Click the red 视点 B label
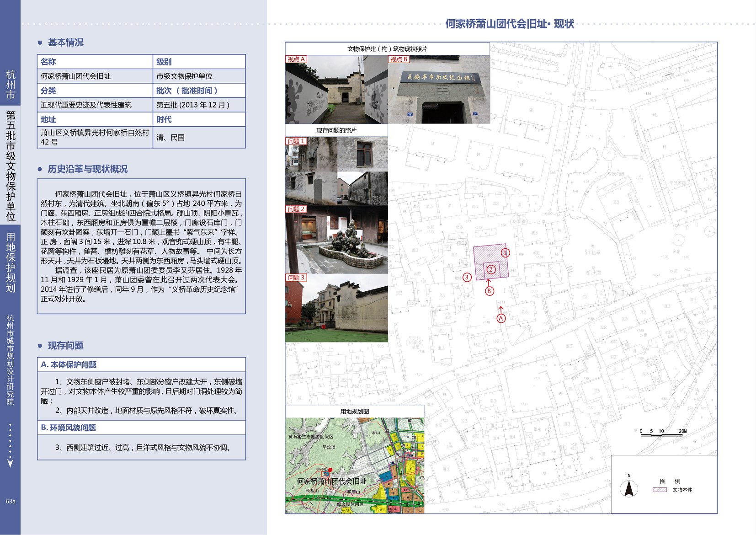This screenshot has width=756, height=535. point(399,59)
